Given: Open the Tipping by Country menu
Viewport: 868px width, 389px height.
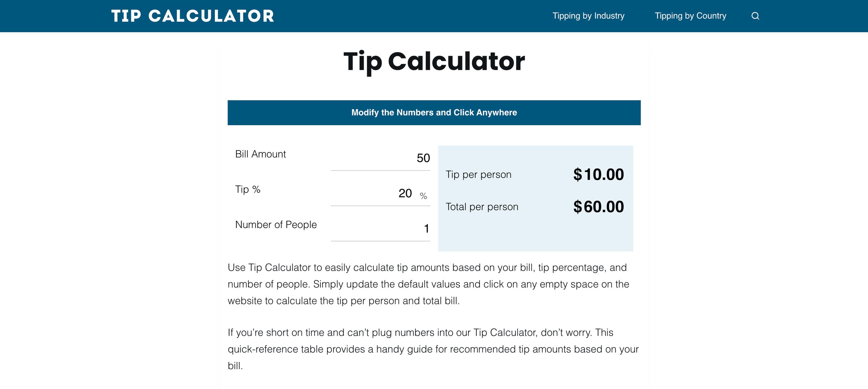Looking at the screenshot, I should coord(690,16).
